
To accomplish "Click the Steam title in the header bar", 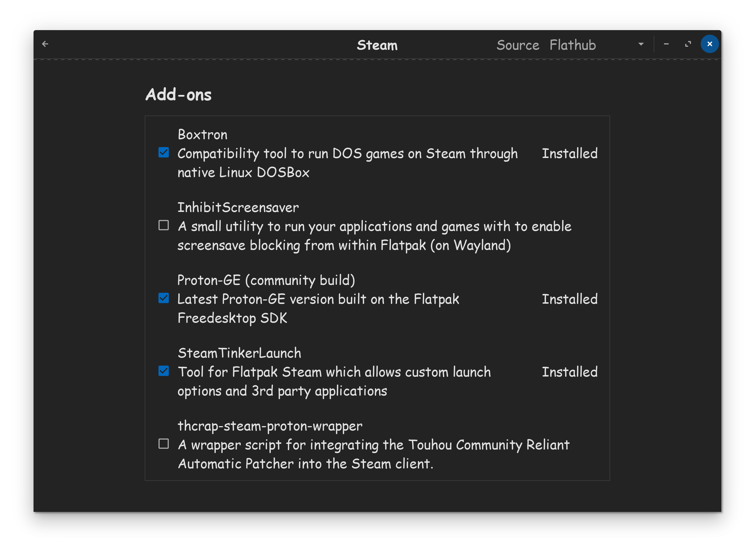I will point(377,45).
